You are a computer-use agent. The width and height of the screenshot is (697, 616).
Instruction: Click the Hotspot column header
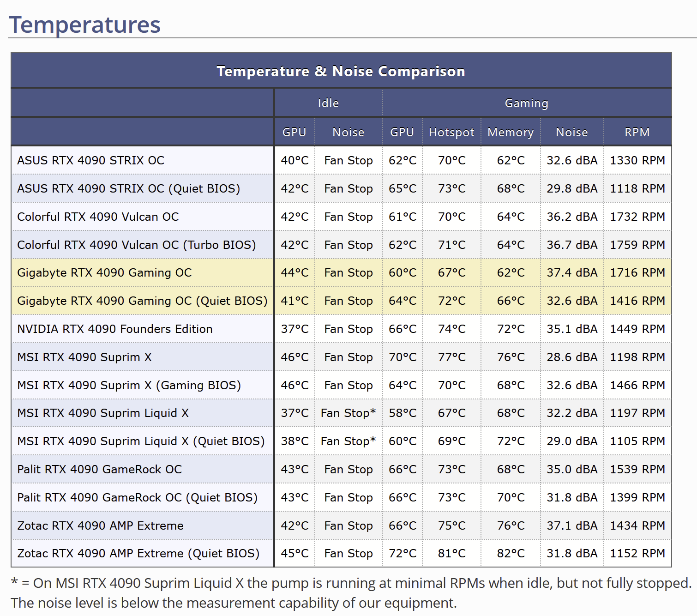[451, 132]
